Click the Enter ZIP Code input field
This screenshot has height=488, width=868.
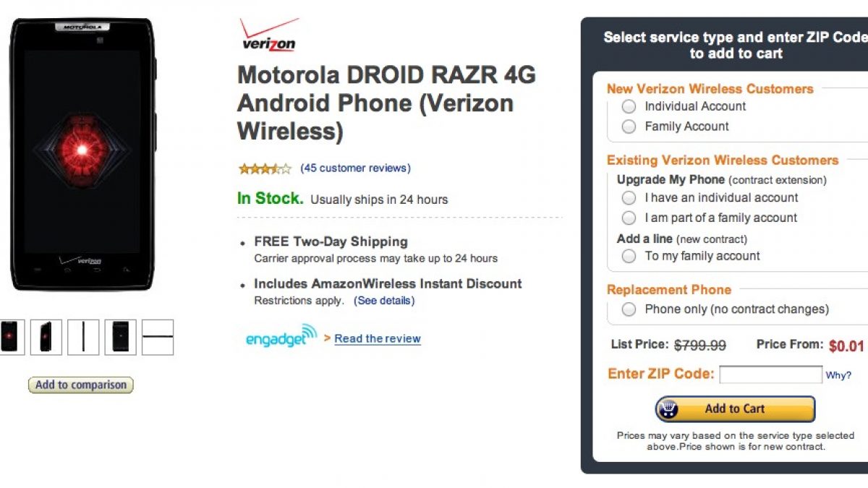tap(770, 374)
